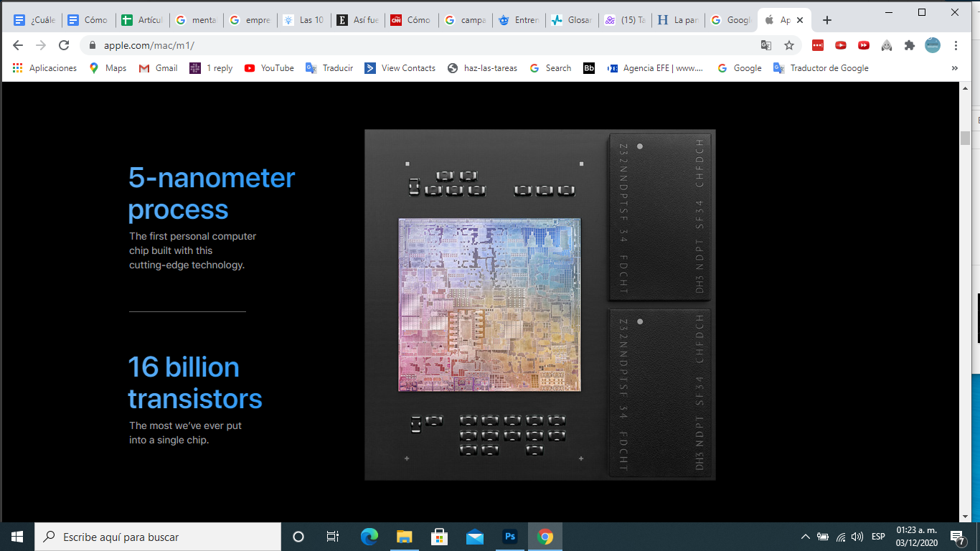Open the Traductor de Google bookmark
This screenshot has width=980, height=551.
[821, 68]
